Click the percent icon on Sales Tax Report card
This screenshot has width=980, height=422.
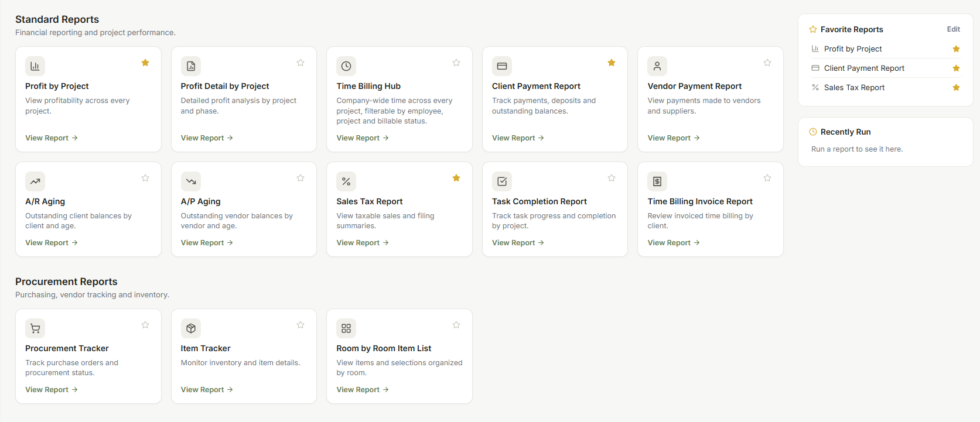346,181
